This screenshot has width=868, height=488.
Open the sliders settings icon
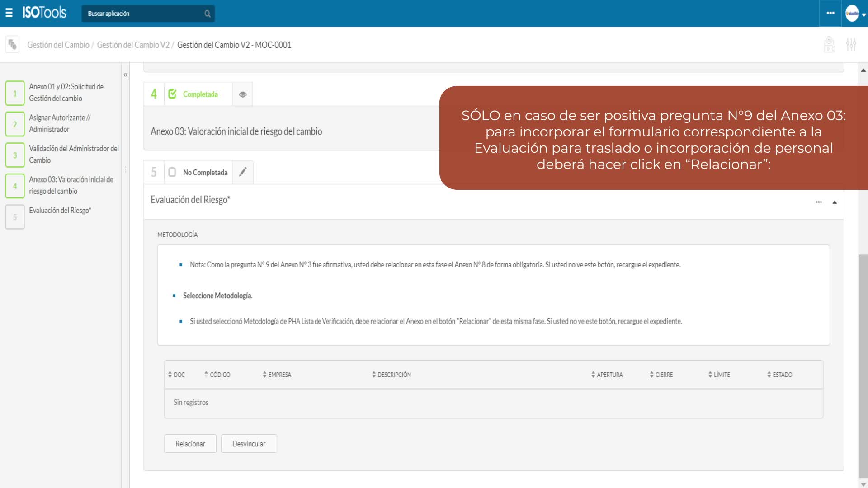click(851, 44)
